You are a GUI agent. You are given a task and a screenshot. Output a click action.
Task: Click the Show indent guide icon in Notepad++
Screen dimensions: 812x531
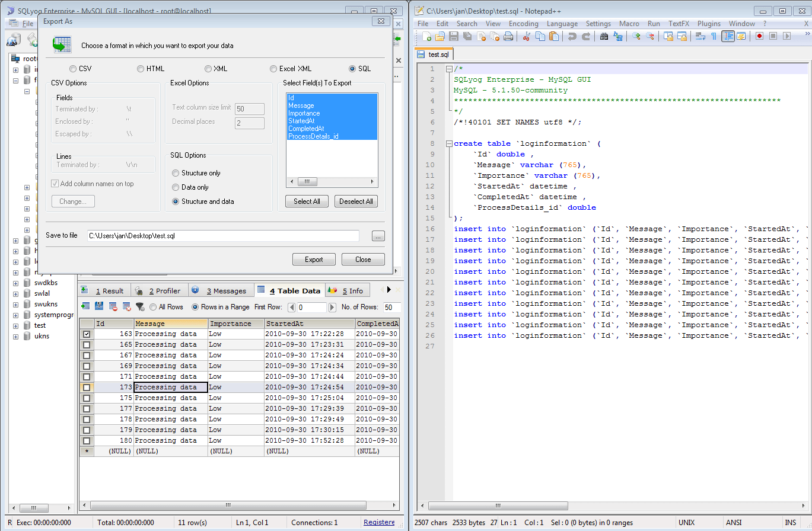(728, 36)
